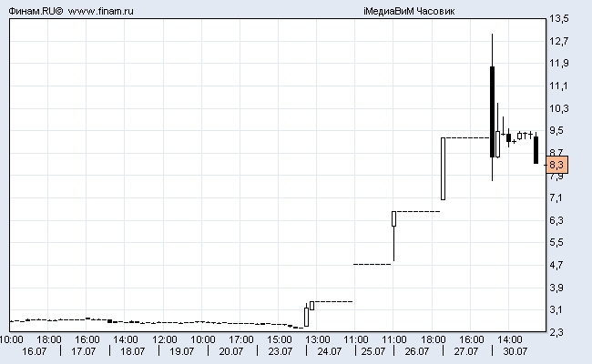Image resolution: width=592 pixels, height=364 pixels.
Task: Click the 7,1 price axis label
Action: coord(556,197)
